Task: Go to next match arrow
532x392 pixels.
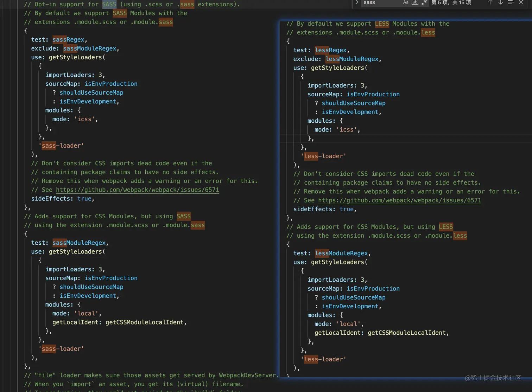Action: click(500, 2)
